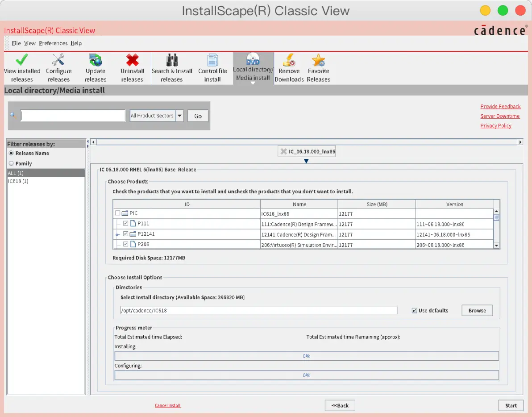Click the Cancel Install link
This screenshot has height=417, width=532.
click(x=168, y=405)
